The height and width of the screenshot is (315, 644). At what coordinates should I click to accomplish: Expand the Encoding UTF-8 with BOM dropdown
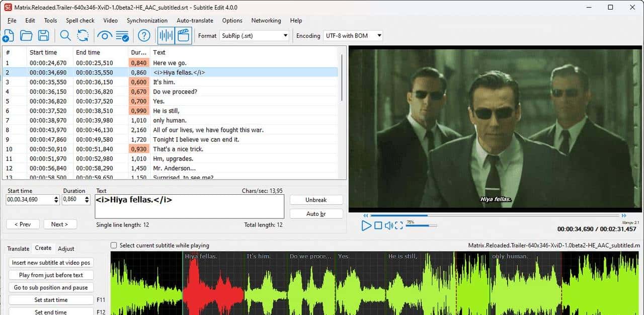pyautogui.click(x=353, y=36)
